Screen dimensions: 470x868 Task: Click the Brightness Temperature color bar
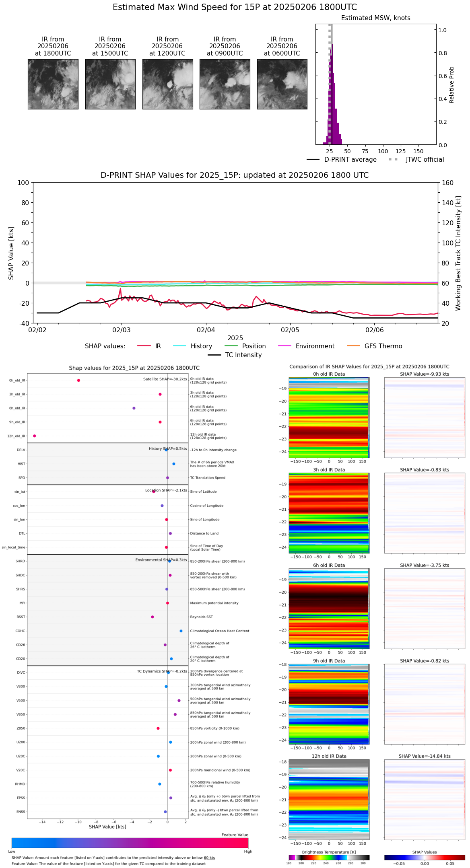(329, 857)
